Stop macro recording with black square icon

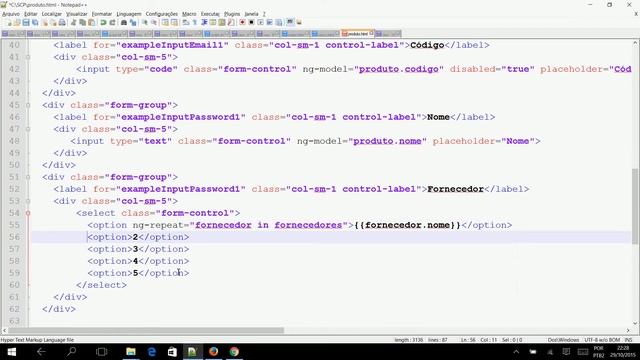[251, 22]
